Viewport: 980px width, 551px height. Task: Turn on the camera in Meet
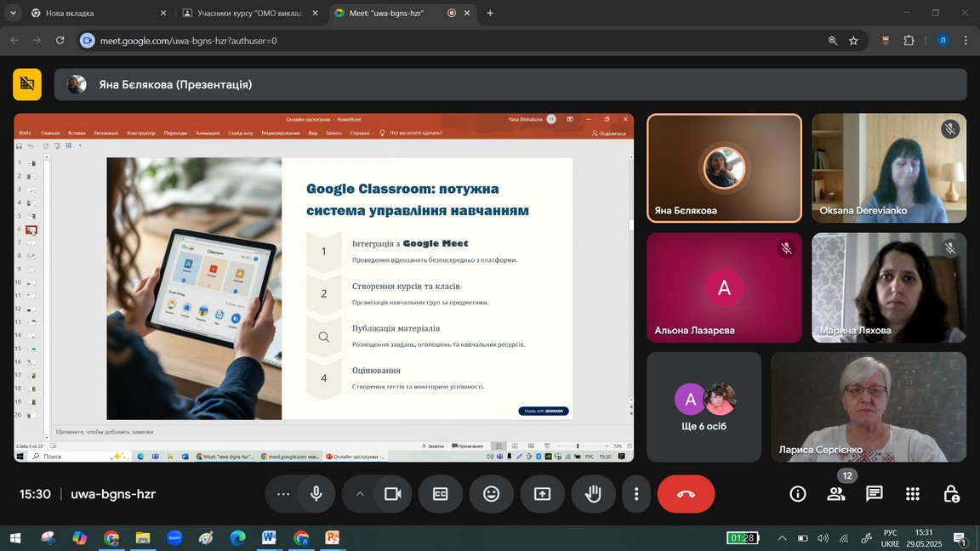coord(392,493)
